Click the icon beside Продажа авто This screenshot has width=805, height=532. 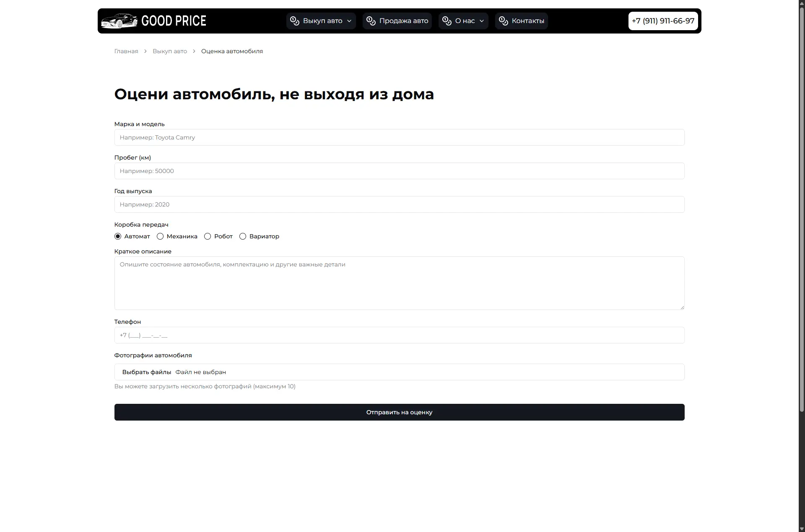371,21
